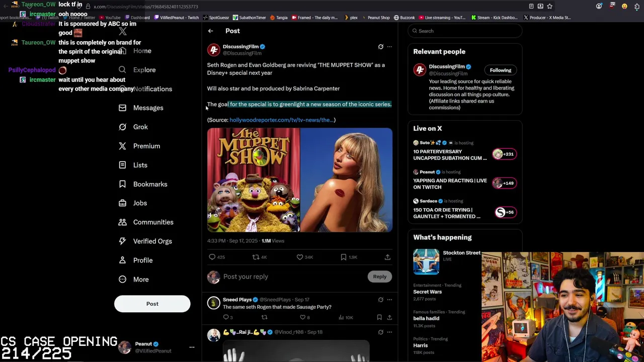Click Grok icon on Sneed Plays reply
The image size is (644, 362).
(x=381, y=300)
